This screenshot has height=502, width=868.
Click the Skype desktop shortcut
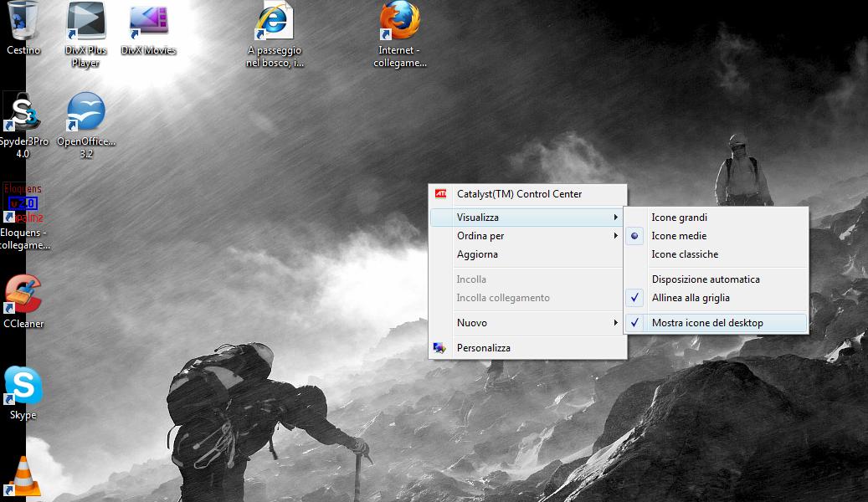click(x=23, y=387)
